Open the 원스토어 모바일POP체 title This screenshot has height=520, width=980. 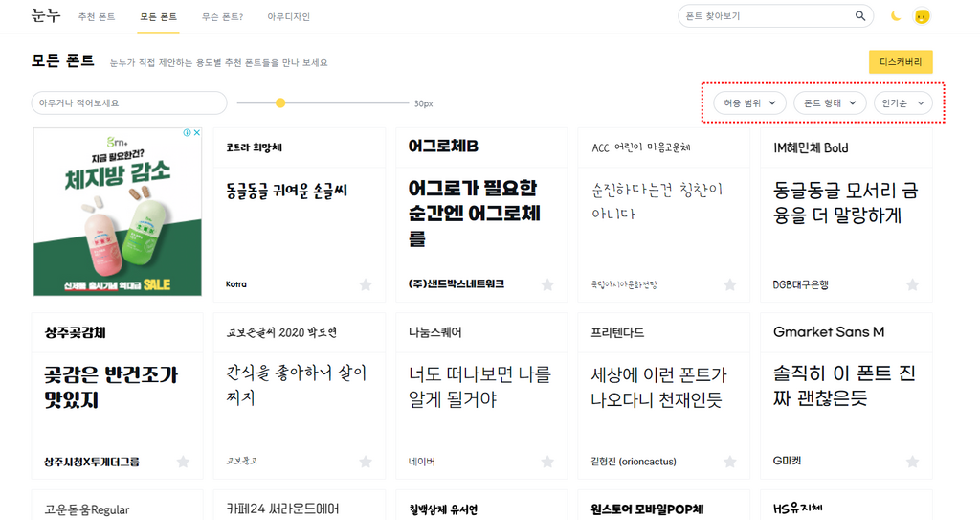[x=648, y=510]
